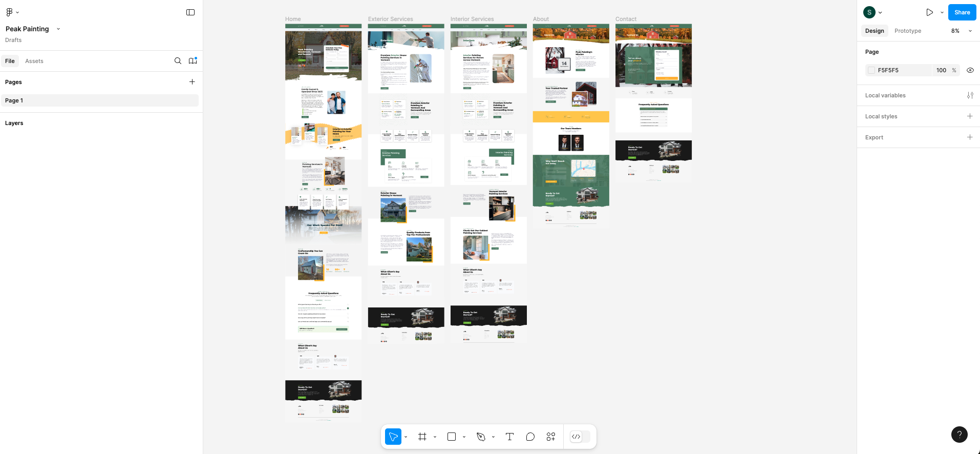
Task: Select the Contact frame label
Action: point(626,19)
